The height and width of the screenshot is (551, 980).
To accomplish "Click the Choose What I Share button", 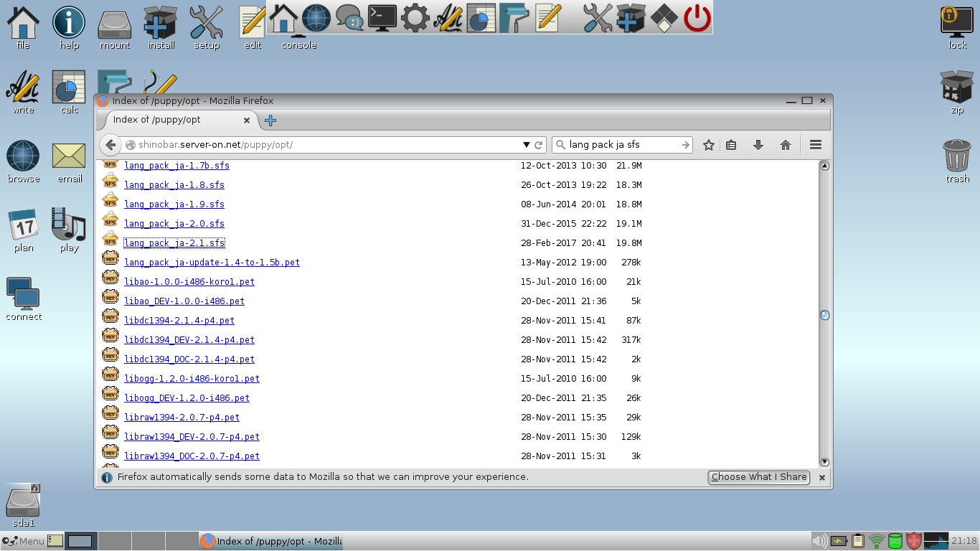I will [758, 477].
